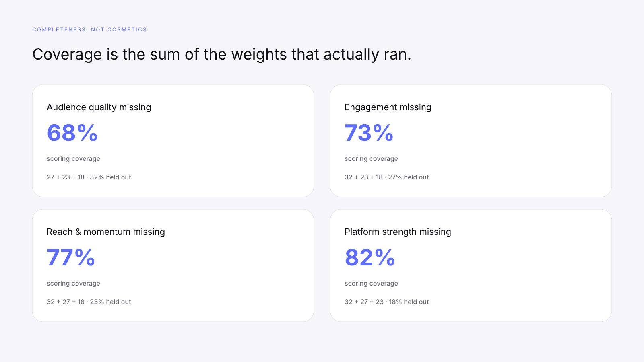Select the Platform strength missing card
This screenshot has width=644, height=362.
[471, 265]
